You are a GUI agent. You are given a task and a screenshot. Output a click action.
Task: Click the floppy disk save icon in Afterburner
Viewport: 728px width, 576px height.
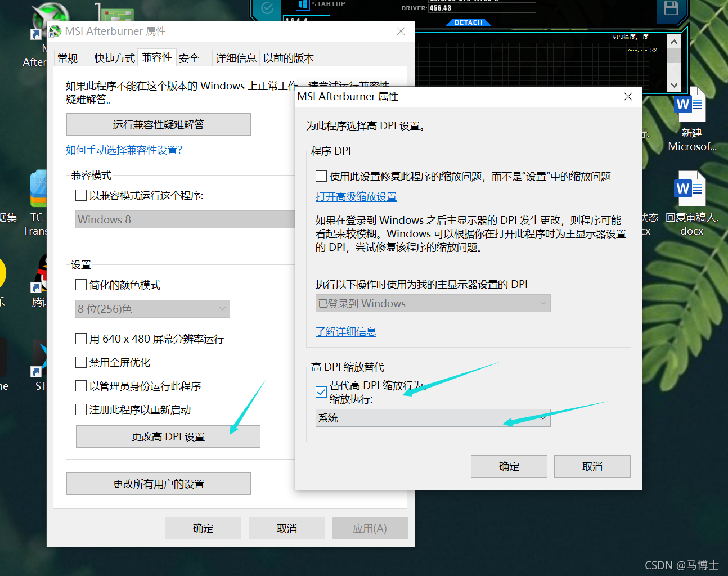(x=671, y=8)
